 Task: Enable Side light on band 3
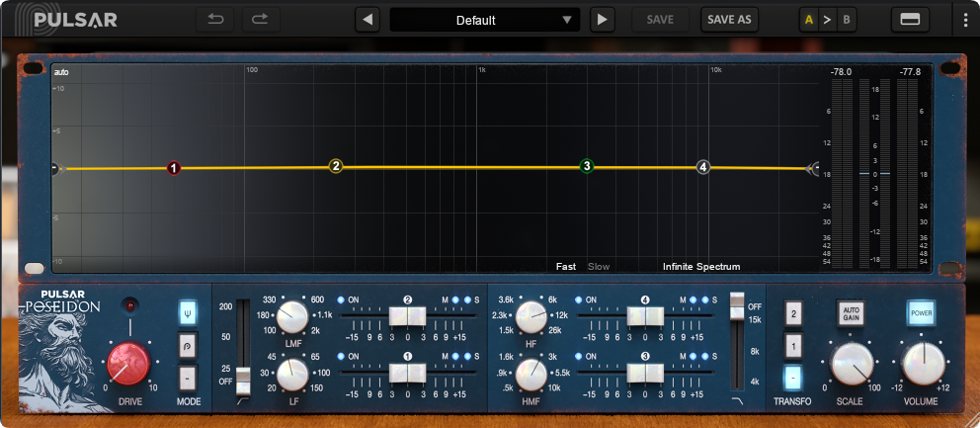pos(705,356)
